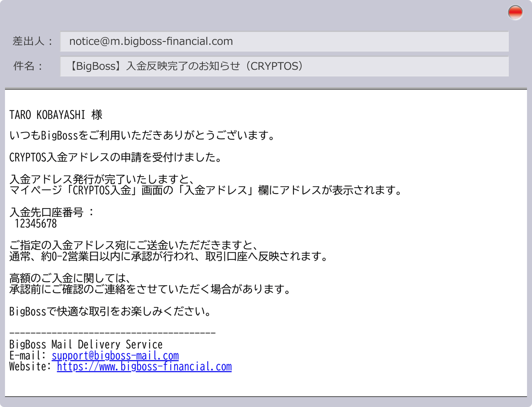Image resolution: width=532 pixels, height=407 pixels.
Task: Click the subject line field
Action: point(284,66)
